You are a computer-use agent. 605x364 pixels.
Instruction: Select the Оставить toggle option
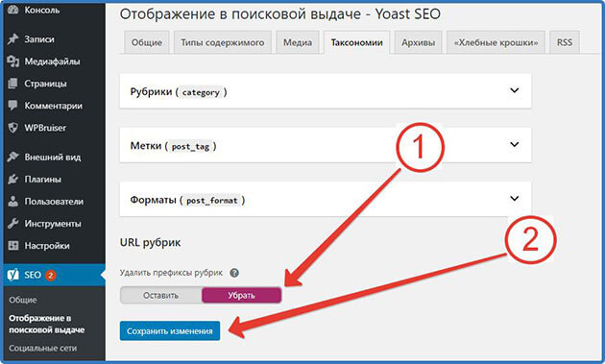click(x=161, y=295)
